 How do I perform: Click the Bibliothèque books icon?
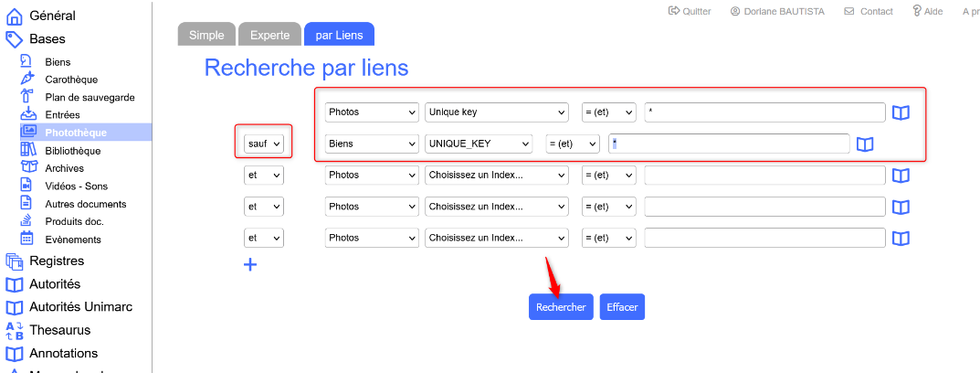pos(27,151)
